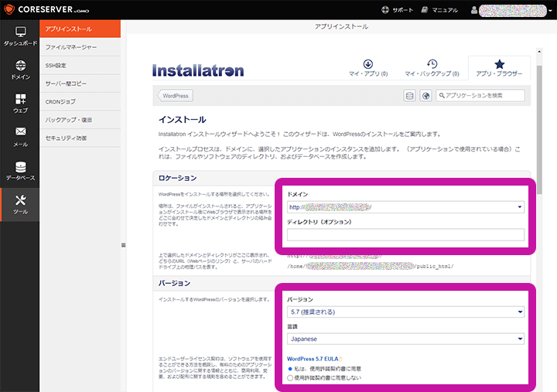The image size is (557, 392).
Task: Expand the バージョン 5.7 dropdown
Action: click(405, 312)
